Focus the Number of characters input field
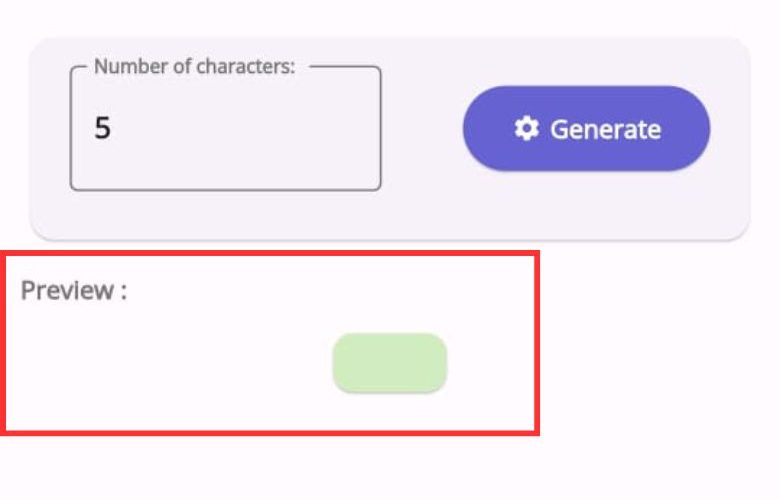This screenshot has width=780, height=500. pos(225,130)
